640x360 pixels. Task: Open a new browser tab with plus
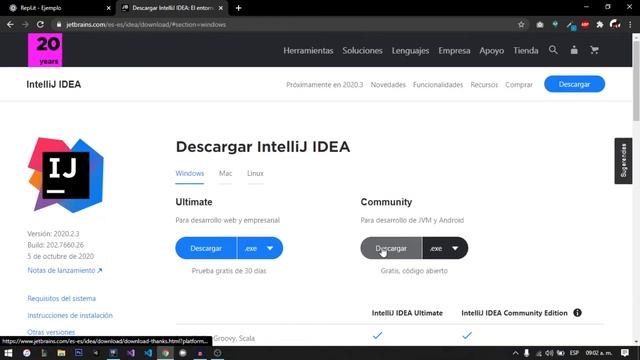pyautogui.click(x=238, y=8)
